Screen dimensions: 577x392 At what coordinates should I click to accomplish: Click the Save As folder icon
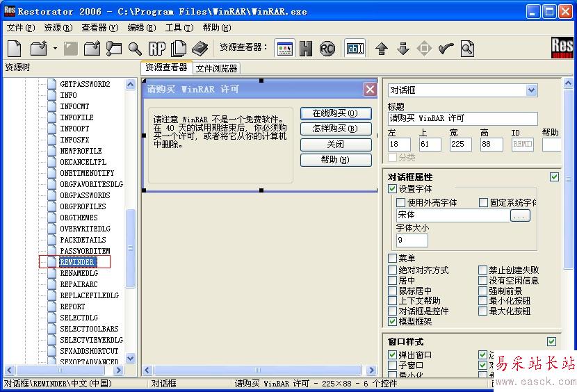[x=92, y=48]
